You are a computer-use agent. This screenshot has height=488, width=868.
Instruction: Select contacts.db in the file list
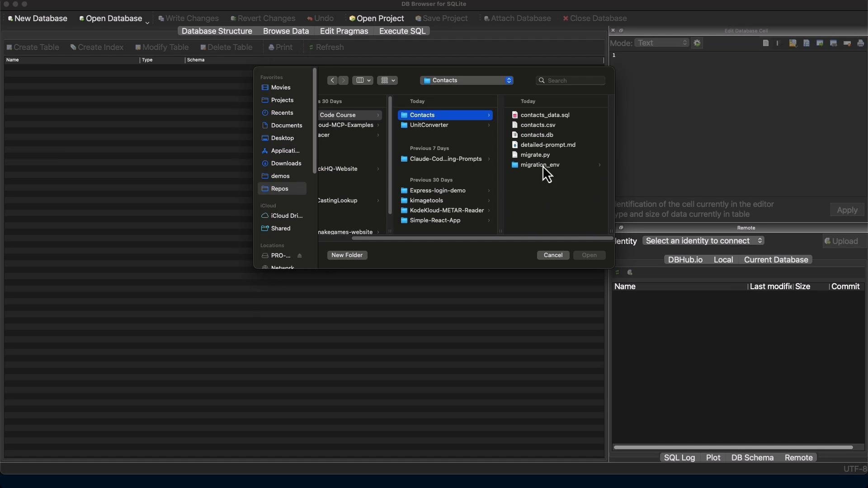(x=537, y=135)
